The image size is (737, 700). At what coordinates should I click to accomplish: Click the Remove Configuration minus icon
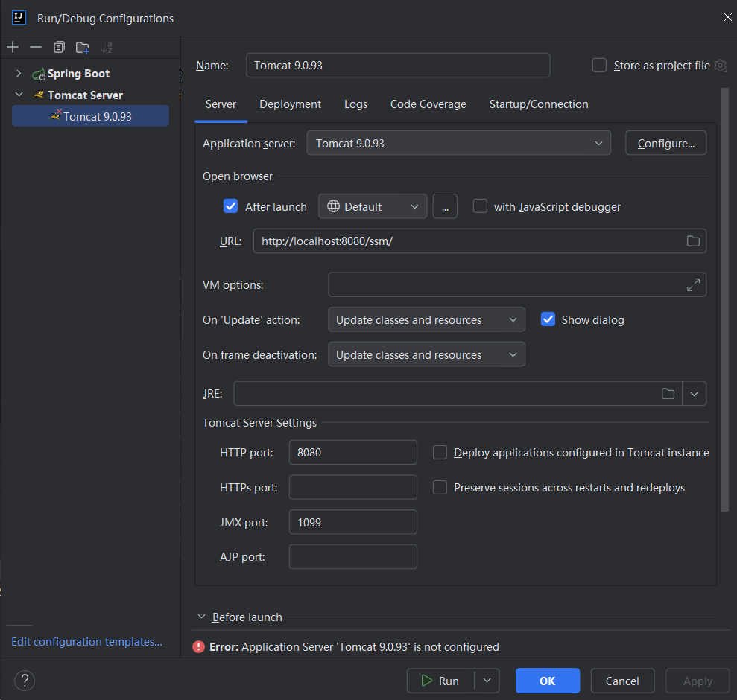tap(36, 47)
